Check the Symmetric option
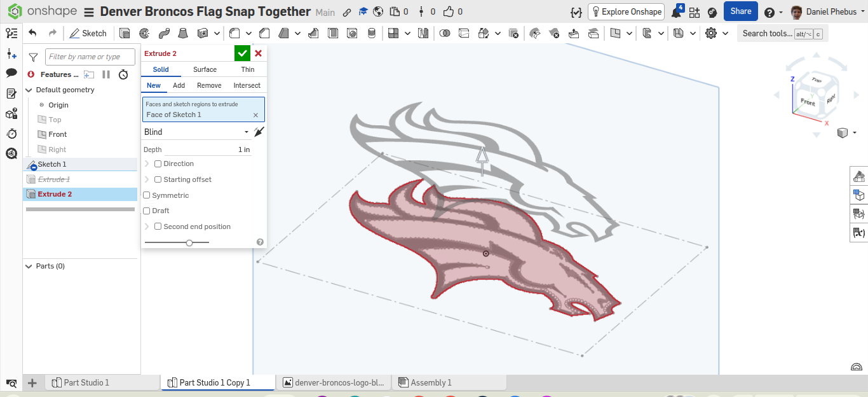This screenshot has width=868, height=397. 147,195
